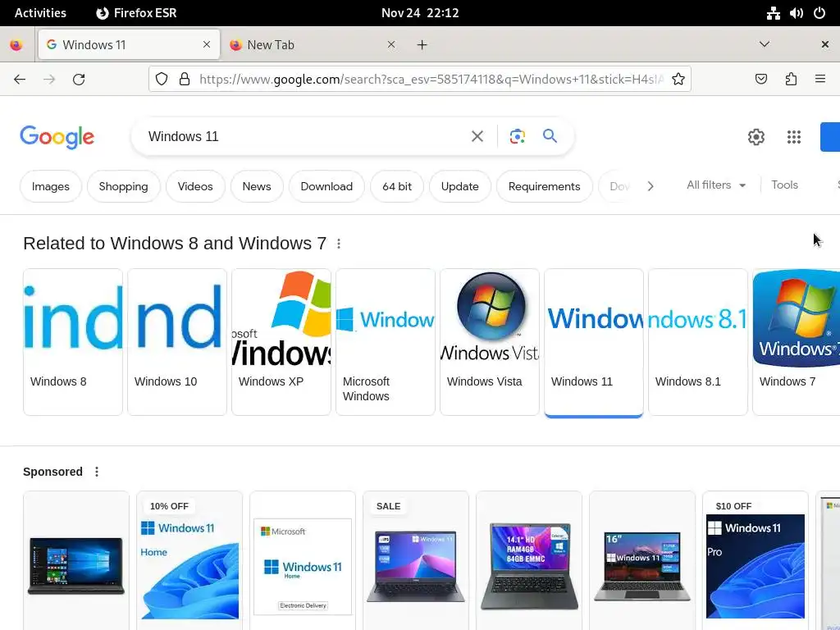Open new tab with plus icon

click(x=422, y=45)
